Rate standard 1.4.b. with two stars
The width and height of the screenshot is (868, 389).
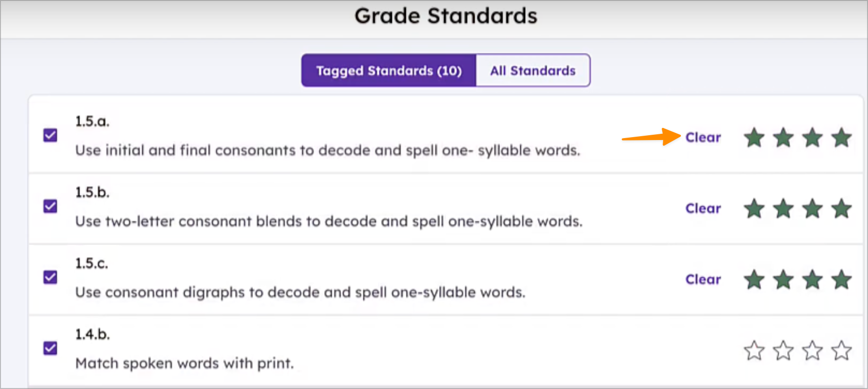(x=783, y=350)
